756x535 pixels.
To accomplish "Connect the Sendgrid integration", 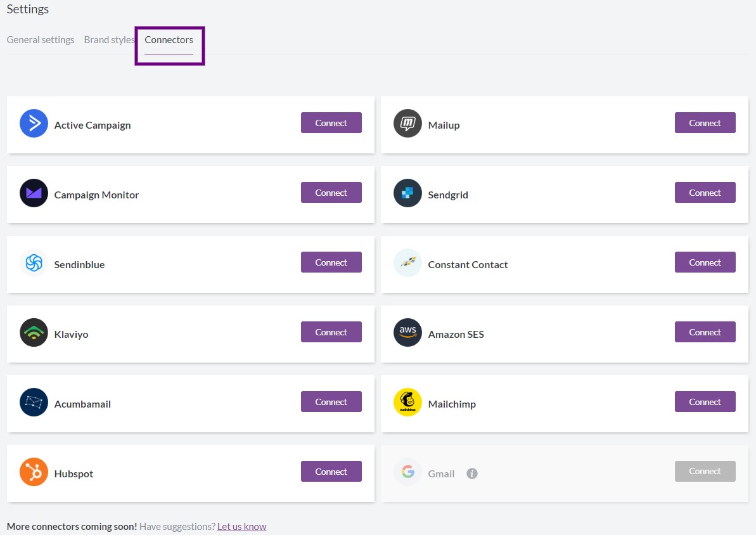I will (705, 193).
